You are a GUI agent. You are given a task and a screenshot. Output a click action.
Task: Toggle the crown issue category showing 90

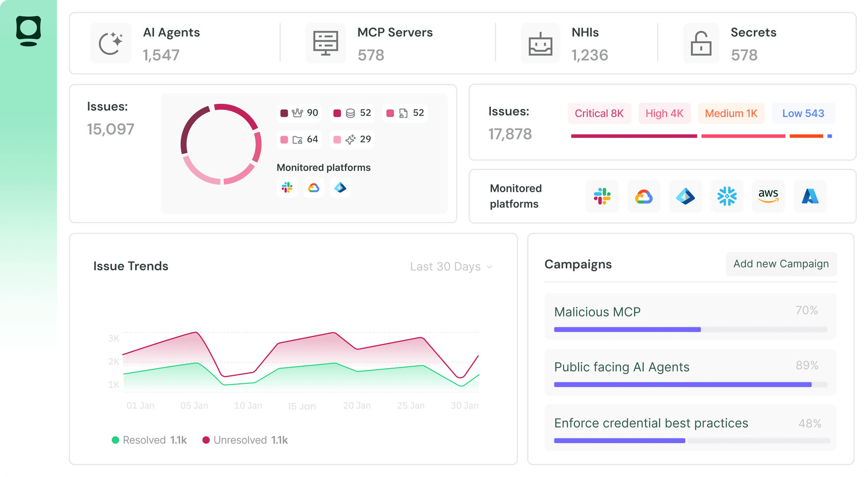click(299, 113)
